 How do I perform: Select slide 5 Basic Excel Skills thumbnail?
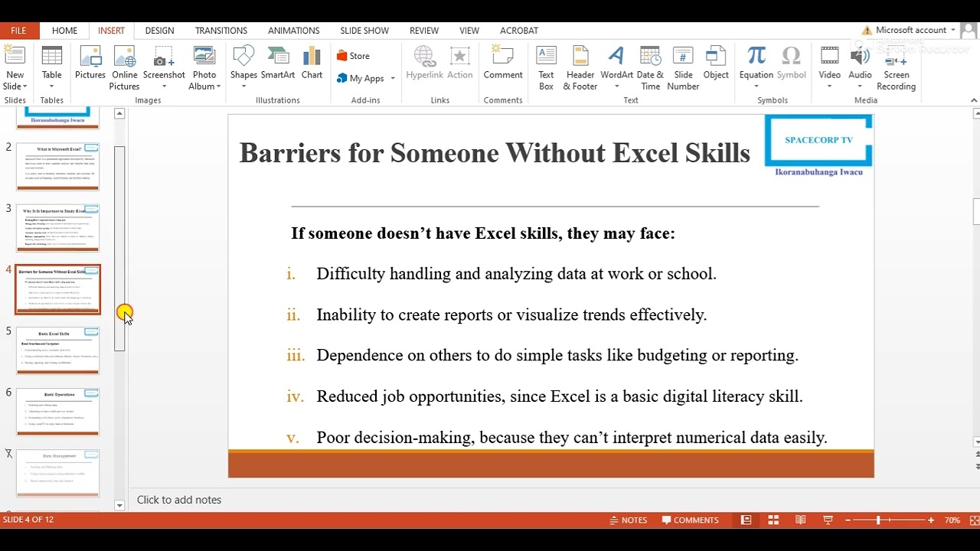point(58,351)
